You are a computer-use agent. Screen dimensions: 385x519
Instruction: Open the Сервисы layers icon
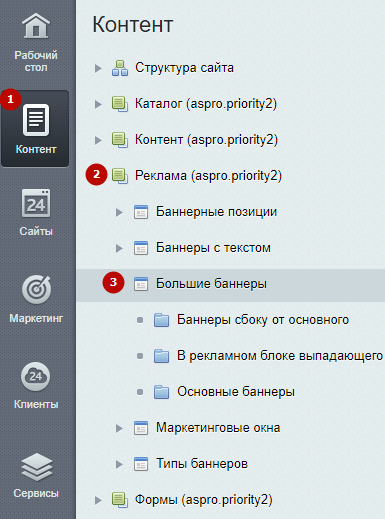click(x=36, y=467)
